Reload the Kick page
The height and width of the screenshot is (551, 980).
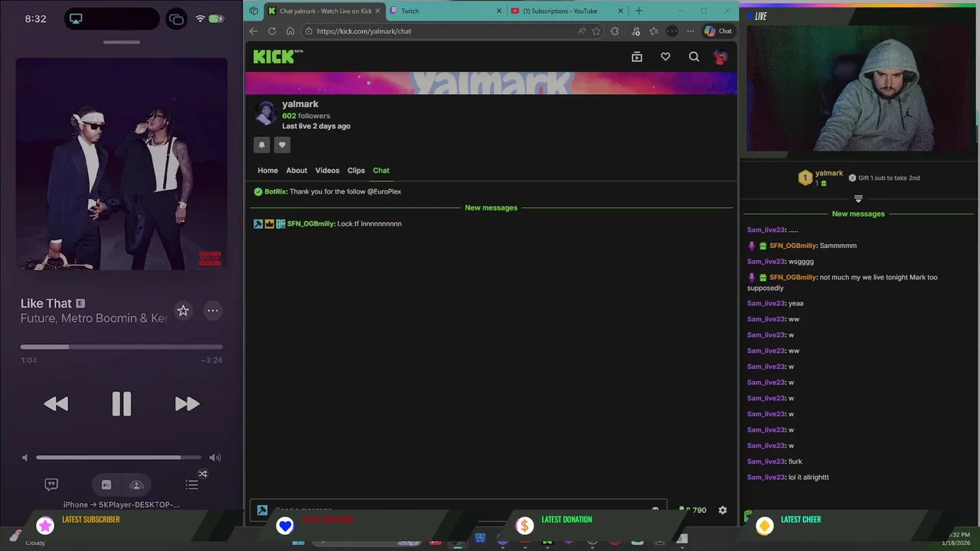coord(272,31)
